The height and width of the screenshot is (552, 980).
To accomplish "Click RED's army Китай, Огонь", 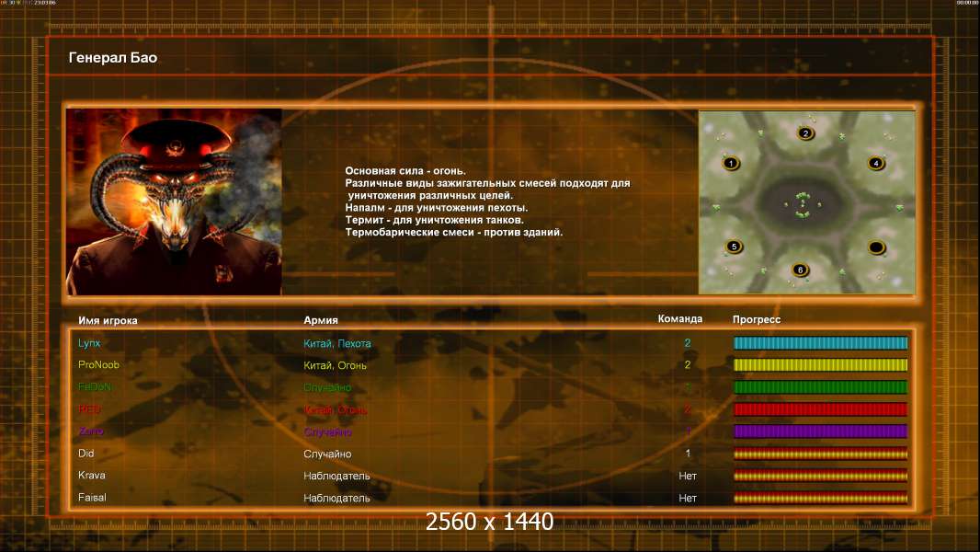I will pos(335,410).
